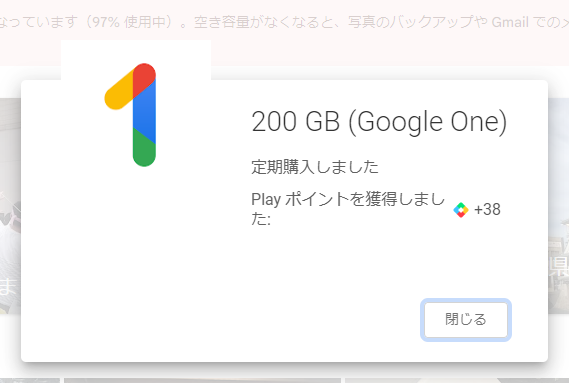569x383 pixels.
Task: Click the Play ポイントを獲得しました message
Action: 348,209
